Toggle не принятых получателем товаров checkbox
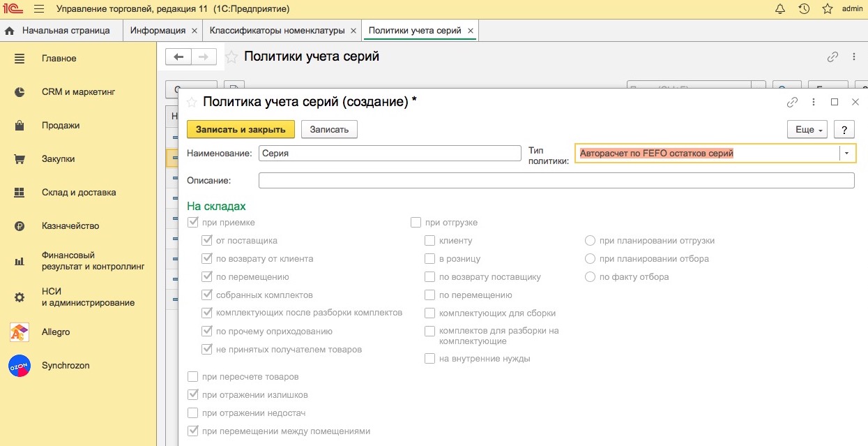This screenshot has height=446, width=868. pos(206,350)
